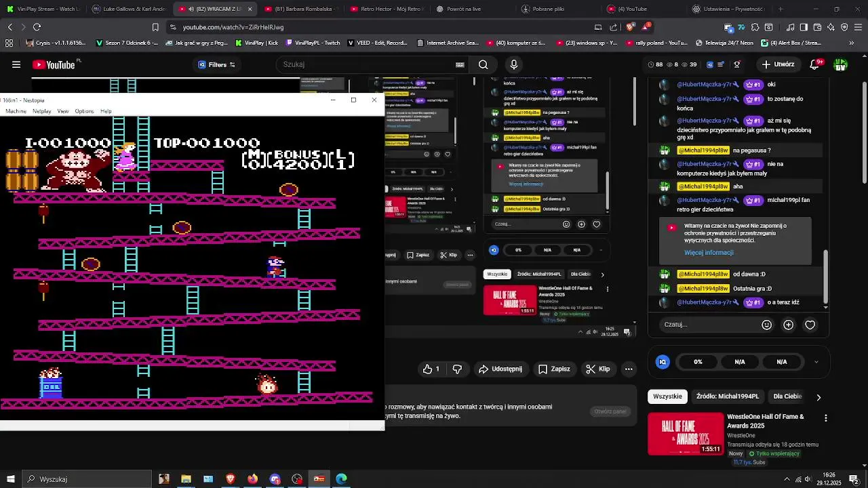Click the Otwórz panel button
This screenshot has width=868, height=488.
point(610,411)
